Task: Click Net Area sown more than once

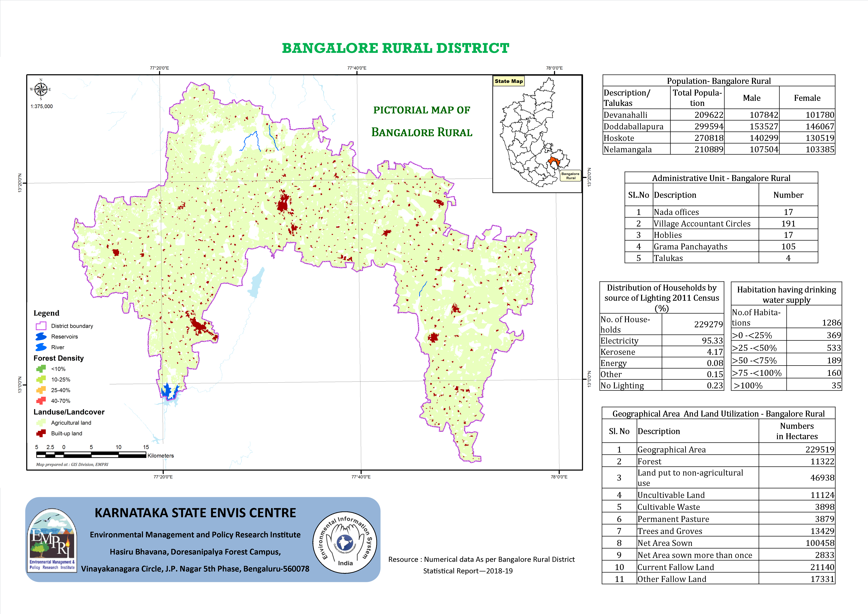Action: (x=694, y=555)
